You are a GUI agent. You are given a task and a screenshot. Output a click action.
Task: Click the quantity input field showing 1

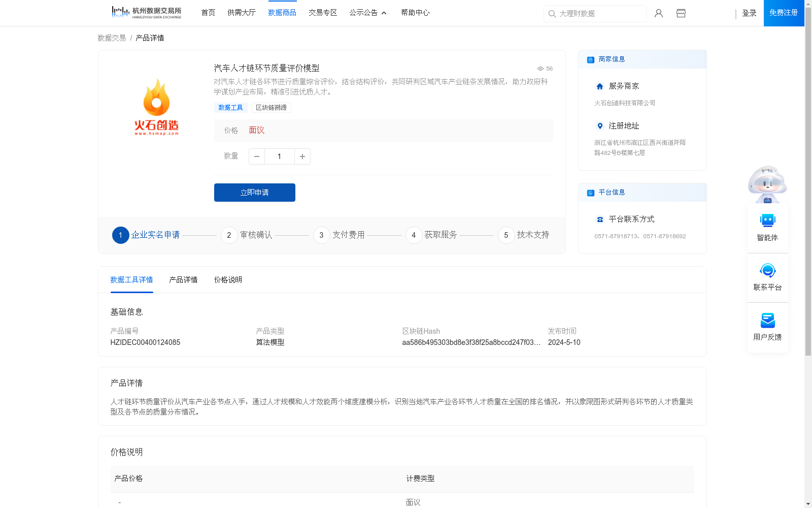pos(280,156)
